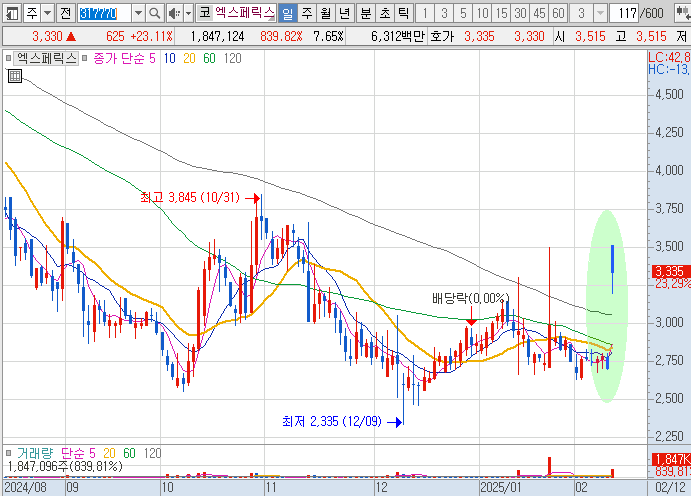Click the volume green 60 average label
The width and height of the screenshot is (691, 496).
pyautogui.click(x=129, y=453)
